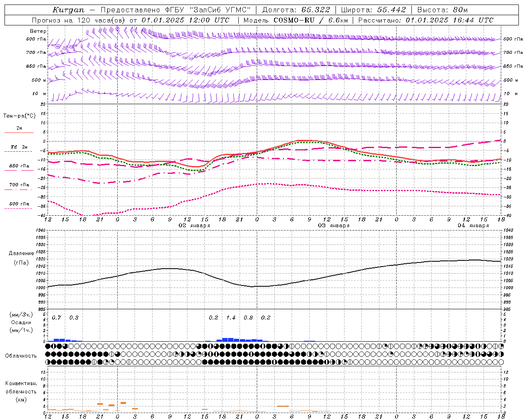Click the date label "02 января"

point(194,226)
